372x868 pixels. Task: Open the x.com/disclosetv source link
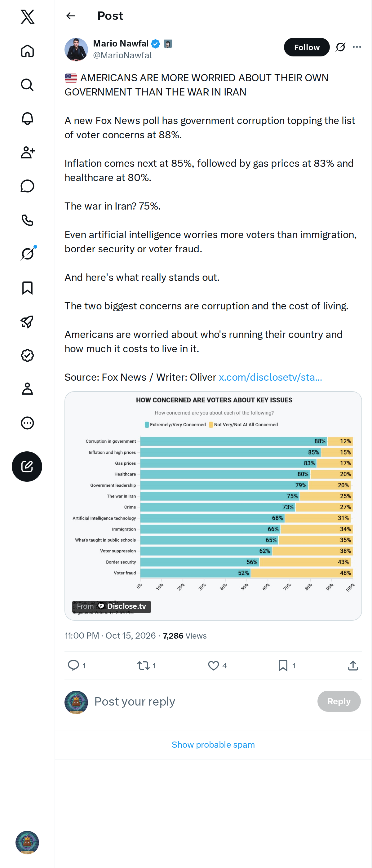point(271,377)
